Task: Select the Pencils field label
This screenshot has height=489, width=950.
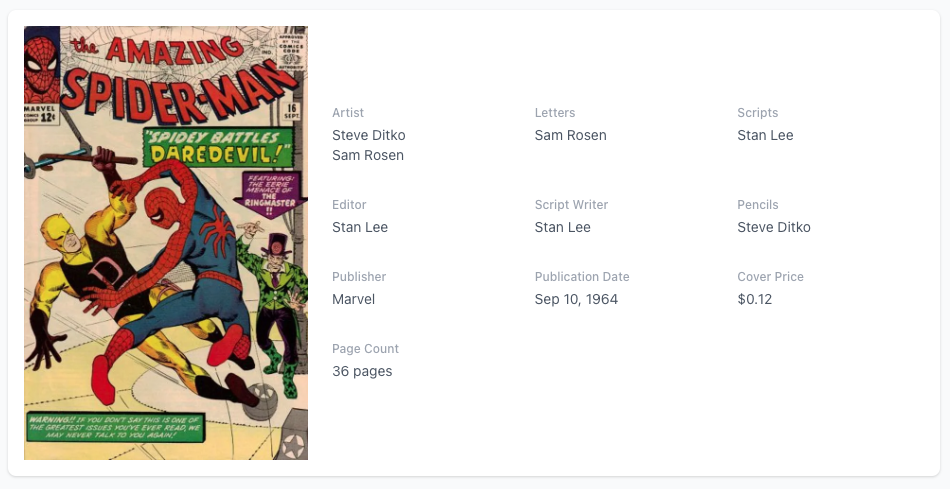Action: 758,205
